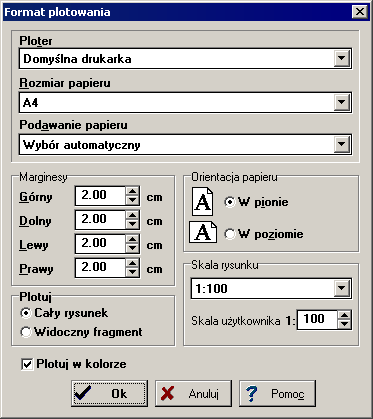Image resolution: width=373 pixels, height=419 pixels.
Task: Decrease the Lewy margin value
Action: pyautogui.click(x=132, y=248)
